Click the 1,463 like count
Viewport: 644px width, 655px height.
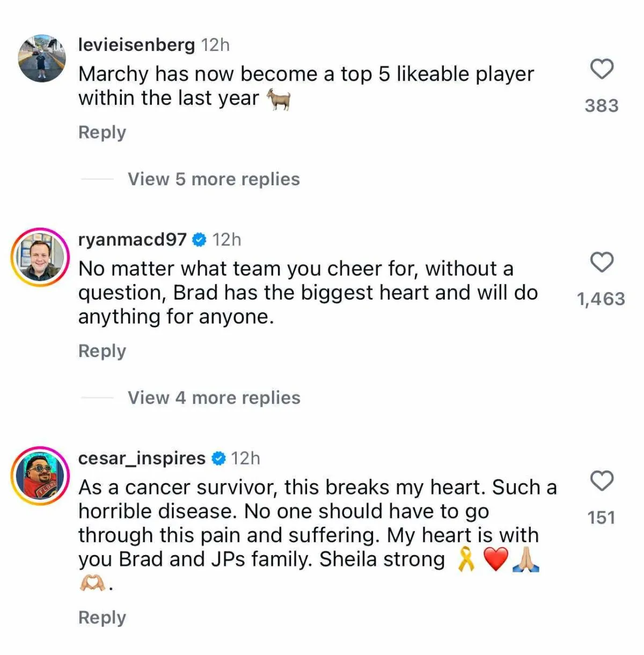[601, 299]
